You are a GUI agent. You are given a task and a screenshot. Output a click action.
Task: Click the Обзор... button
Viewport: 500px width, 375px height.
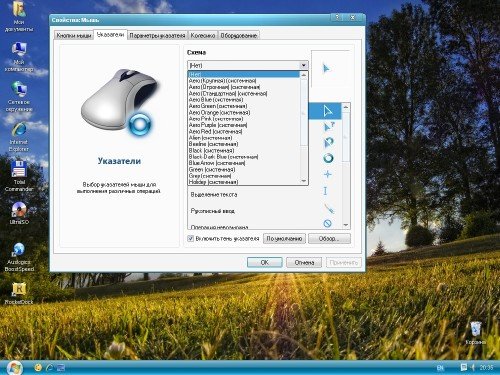point(329,239)
